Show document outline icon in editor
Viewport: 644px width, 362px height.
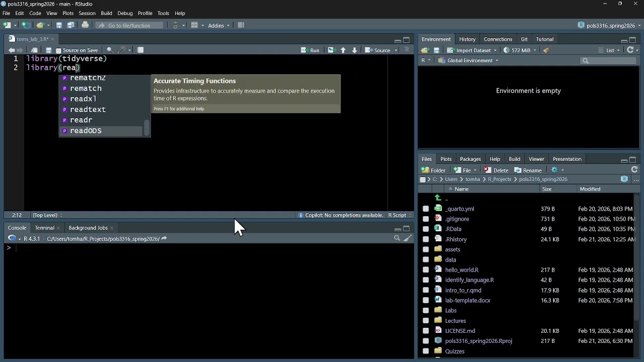tap(407, 50)
